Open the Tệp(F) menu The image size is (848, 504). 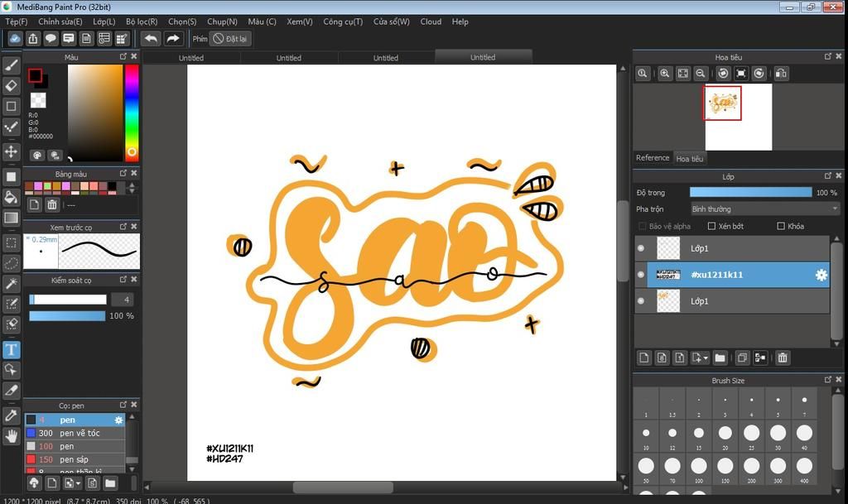pyautogui.click(x=17, y=22)
